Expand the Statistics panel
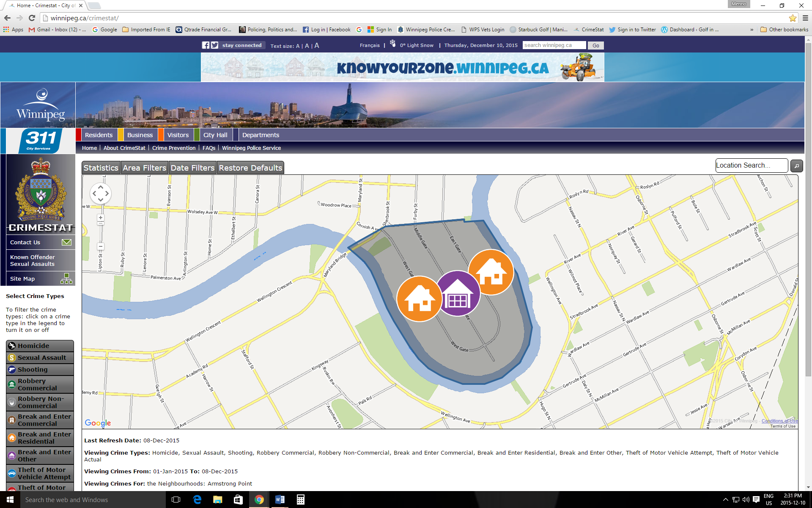The width and height of the screenshot is (812, 508). (101, 168)
